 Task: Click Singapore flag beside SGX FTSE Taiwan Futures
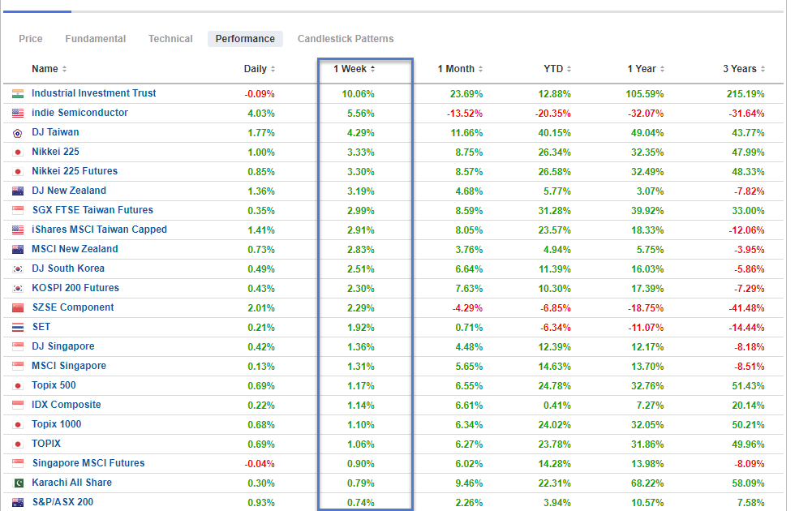tap(18, 210)
